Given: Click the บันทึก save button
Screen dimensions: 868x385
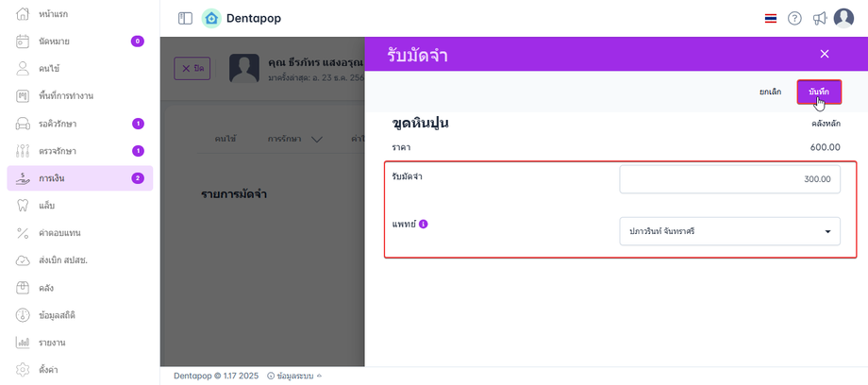Looking at the screenshot, I should (818, 92).
